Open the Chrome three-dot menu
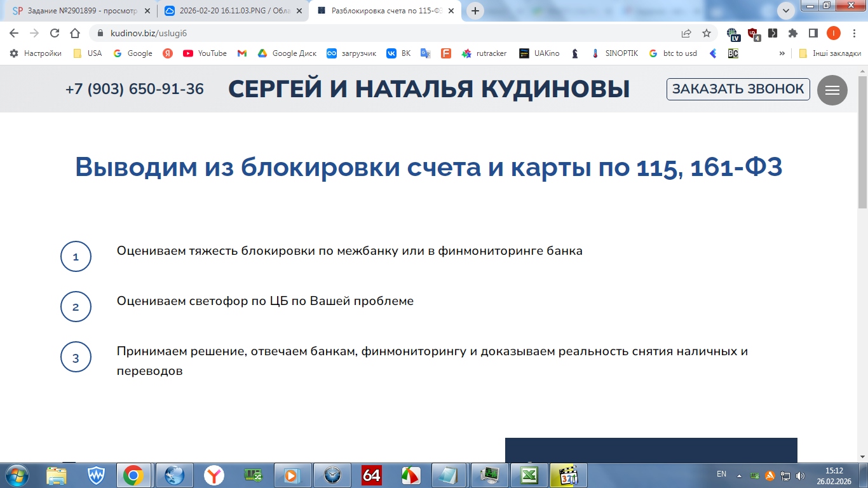Viewport: 868px width, 488px height. pos(853,34)
